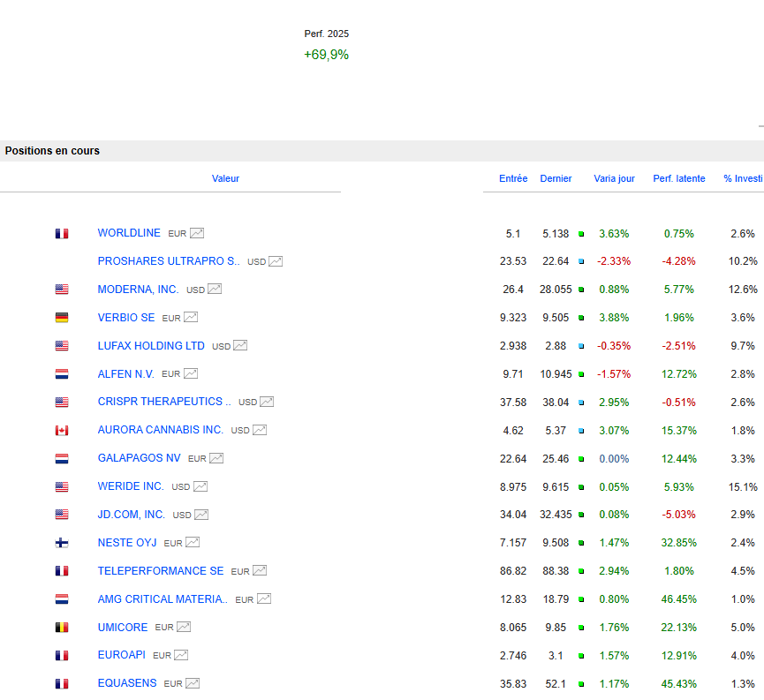Open the JD.COM, INC. stock page
Viewport: 764px width, 700px height.
(x=131, y=515)
